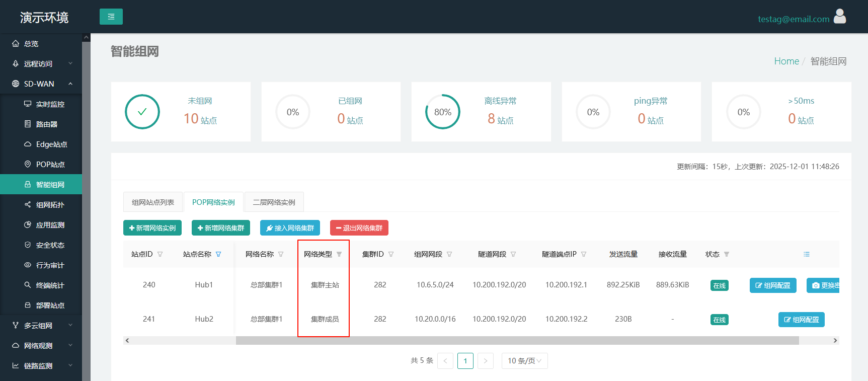Click 新增网络集群 button

pos(221,228)
